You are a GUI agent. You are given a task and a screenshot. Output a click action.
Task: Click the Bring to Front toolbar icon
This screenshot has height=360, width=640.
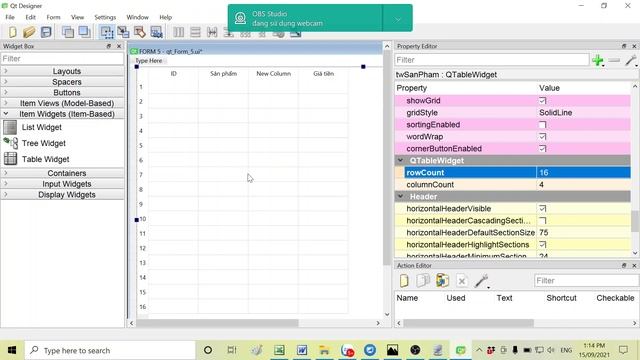click(84, 32)
